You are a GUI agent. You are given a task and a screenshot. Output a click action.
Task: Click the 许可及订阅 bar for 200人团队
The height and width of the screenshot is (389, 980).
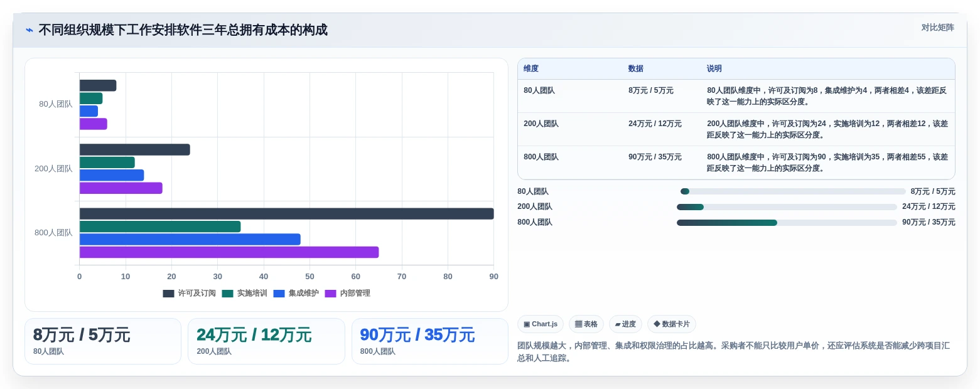(x=135, y=150)
